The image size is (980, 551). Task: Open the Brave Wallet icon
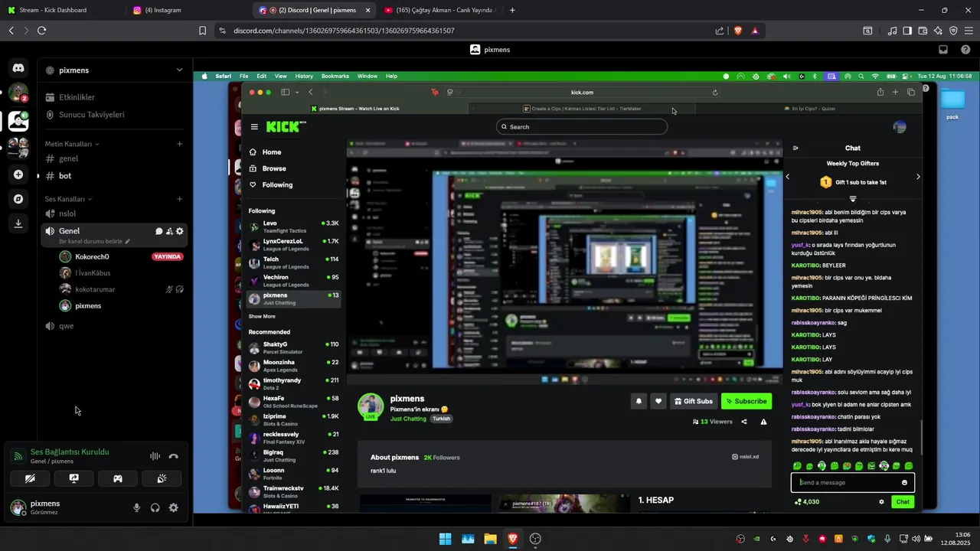(x=923, y=31)
